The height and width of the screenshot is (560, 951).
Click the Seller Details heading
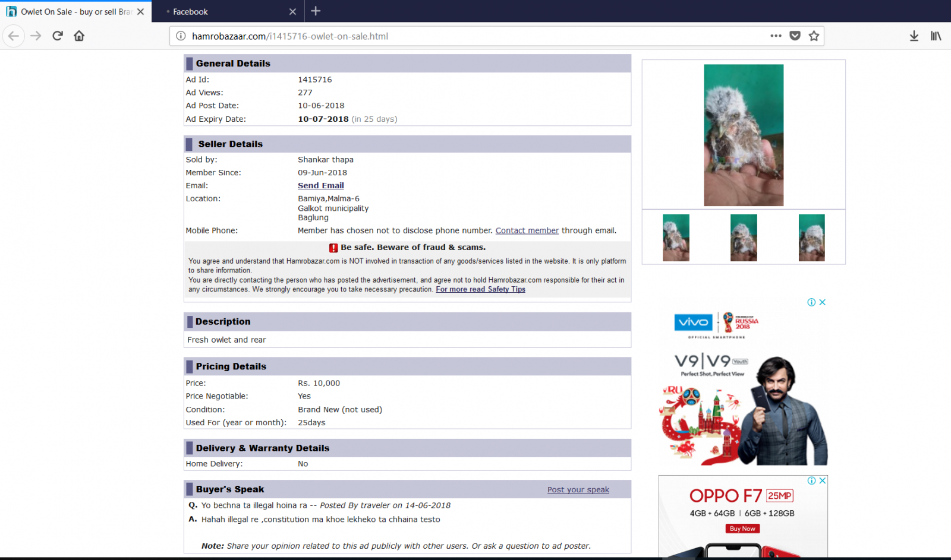click(x=231, y=144)
